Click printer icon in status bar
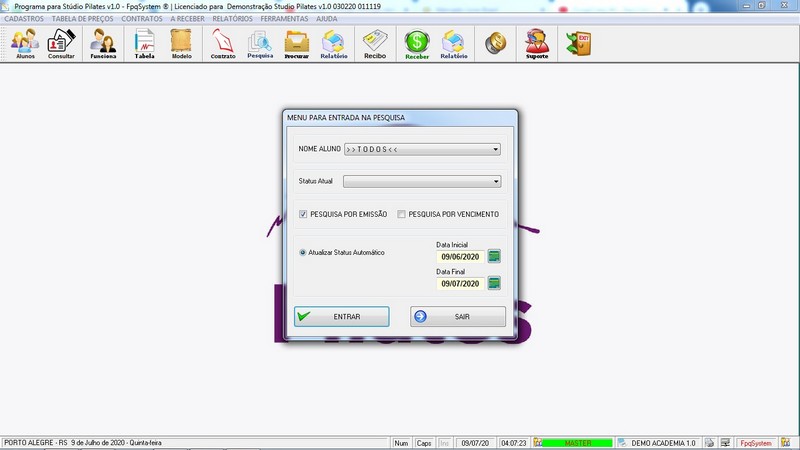The width and height of the screenshot is (800, 450). point(710,443)
